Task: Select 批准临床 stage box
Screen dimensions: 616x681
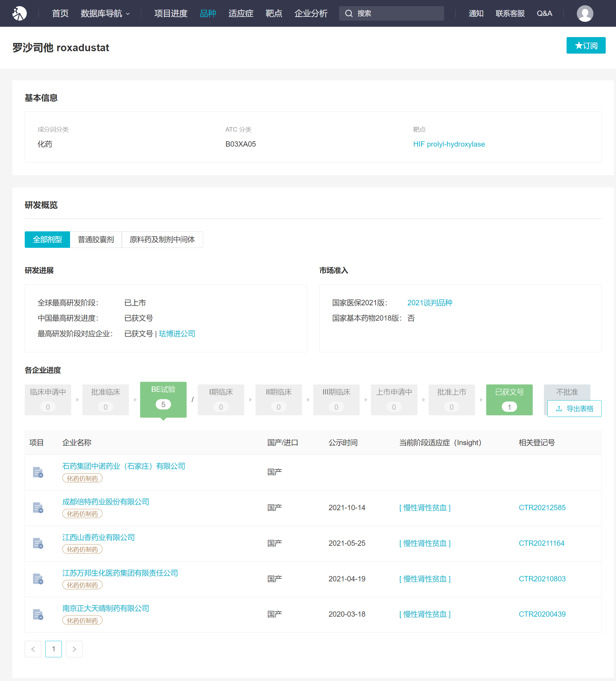Action: [x=105, y=400]
